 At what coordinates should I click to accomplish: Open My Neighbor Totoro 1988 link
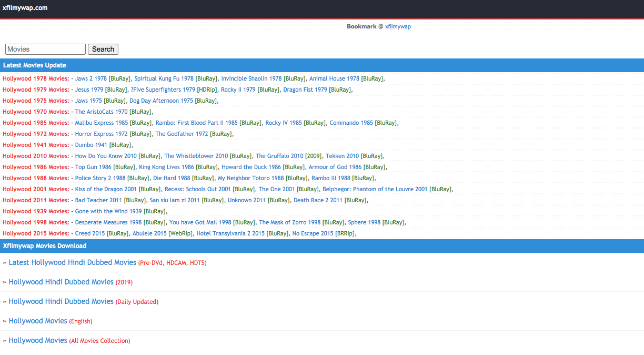[251, 178]
